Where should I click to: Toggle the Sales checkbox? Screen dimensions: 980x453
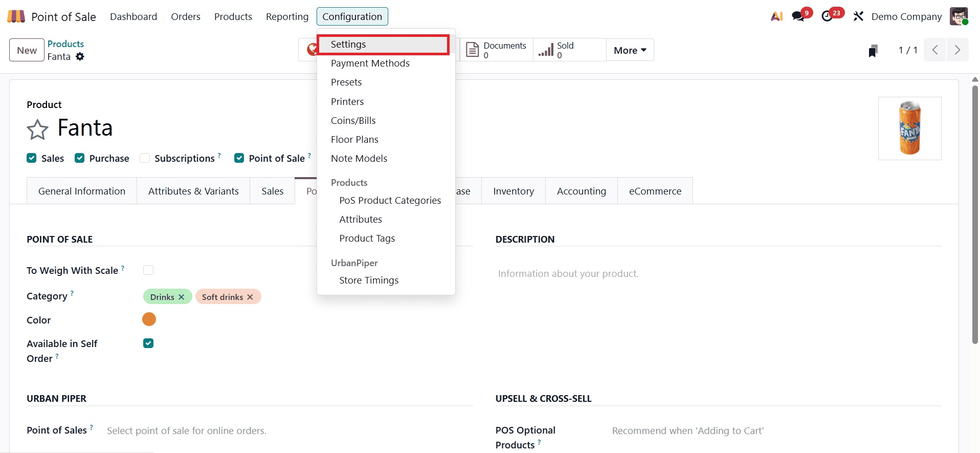(x=32, y=158)
